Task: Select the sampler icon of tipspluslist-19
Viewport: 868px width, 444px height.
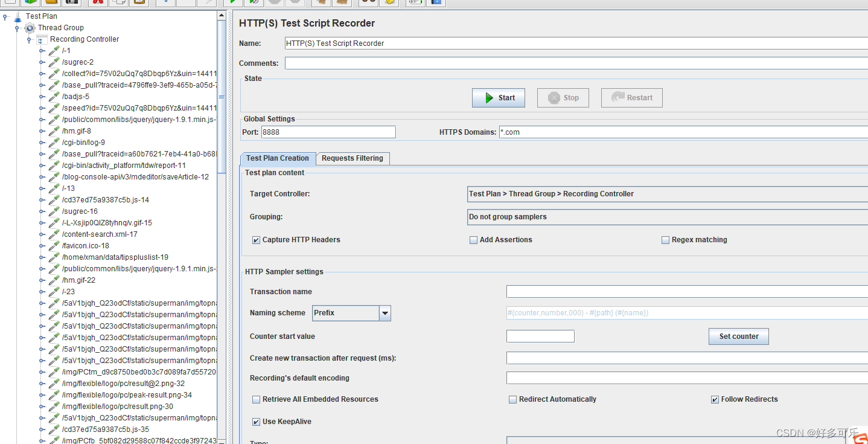Action: [x=54, y=257]
